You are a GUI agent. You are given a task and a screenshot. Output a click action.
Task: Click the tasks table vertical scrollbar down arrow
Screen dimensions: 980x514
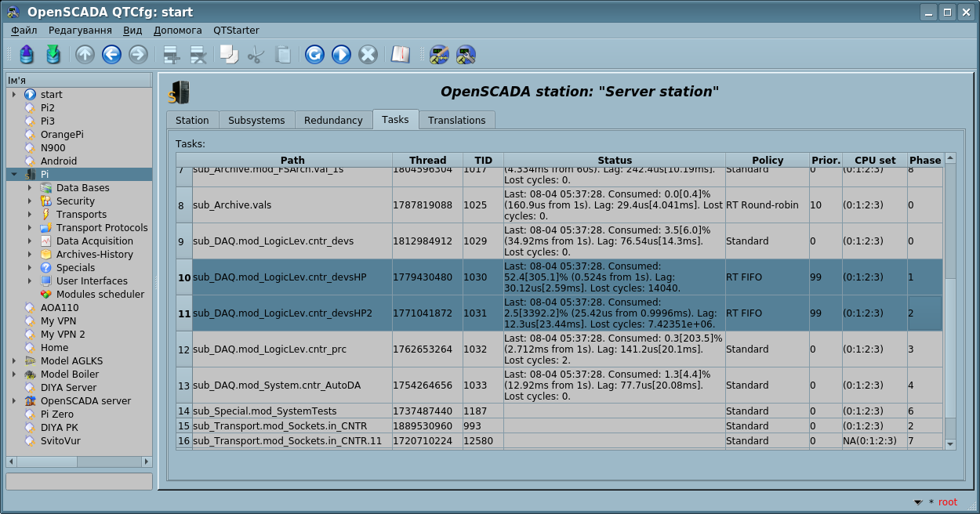point(950,444)
